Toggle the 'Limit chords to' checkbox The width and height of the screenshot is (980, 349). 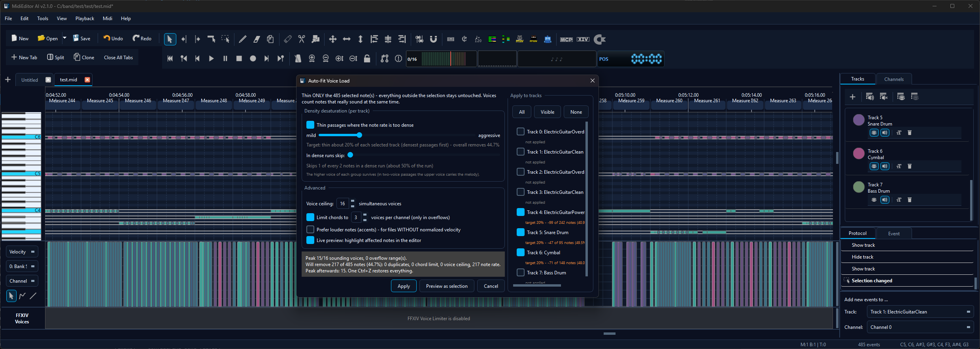tap(310, 217)
